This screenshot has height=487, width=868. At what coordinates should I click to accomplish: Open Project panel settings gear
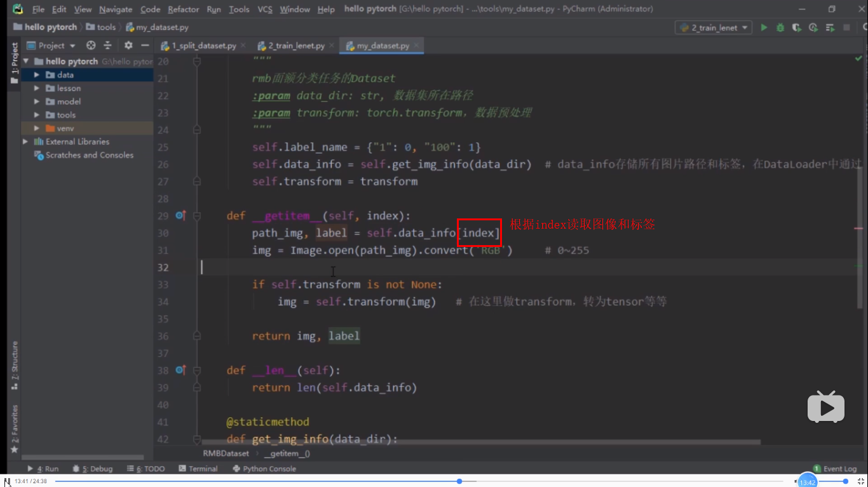point(129,45)
